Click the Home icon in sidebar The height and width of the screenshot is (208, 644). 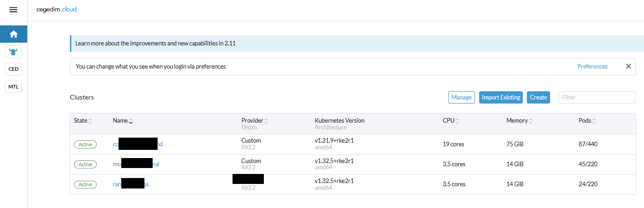tap(14, 34)
